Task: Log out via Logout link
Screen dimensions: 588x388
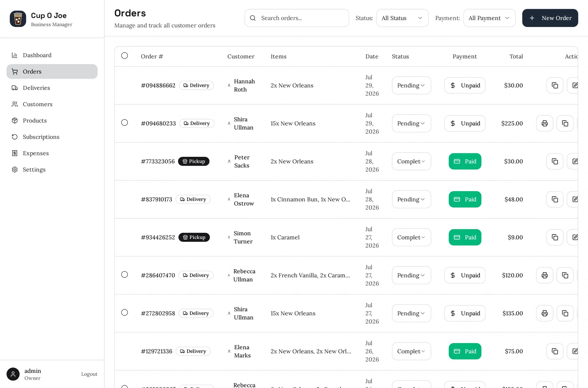Action: click(x=89, y=374)
